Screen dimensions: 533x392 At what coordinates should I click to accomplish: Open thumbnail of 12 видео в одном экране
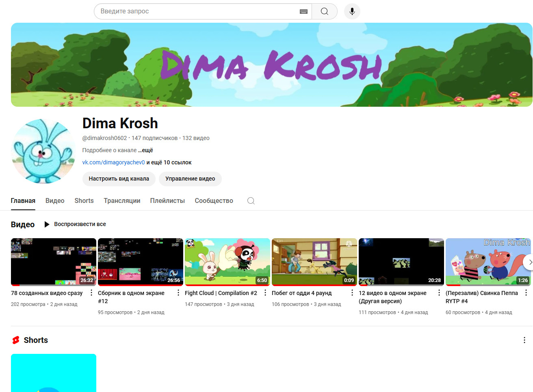point(401,262)
